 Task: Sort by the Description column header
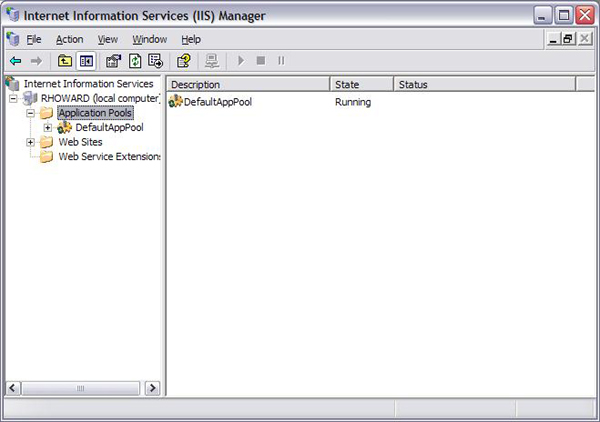(x=248, y=84)
